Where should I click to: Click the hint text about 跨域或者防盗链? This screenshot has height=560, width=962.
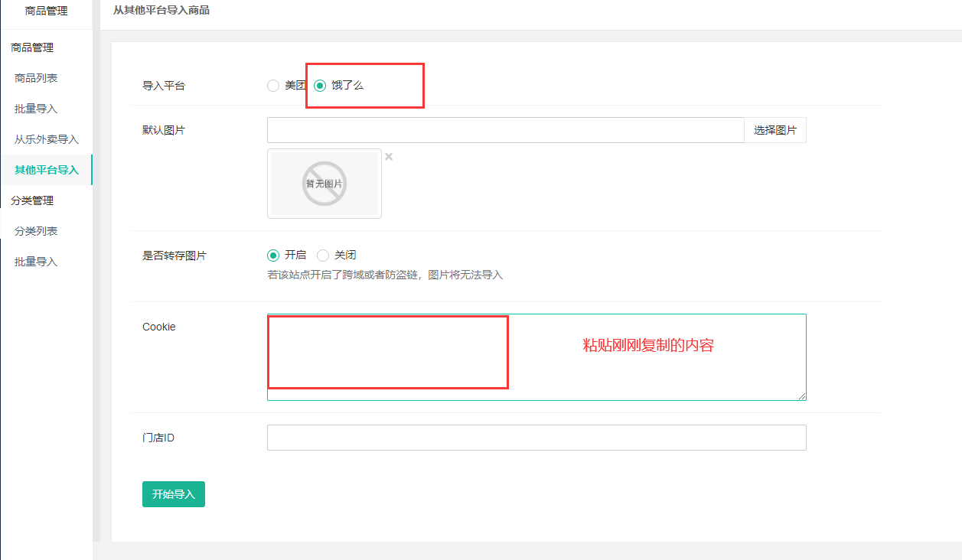[x=385, y=275]
